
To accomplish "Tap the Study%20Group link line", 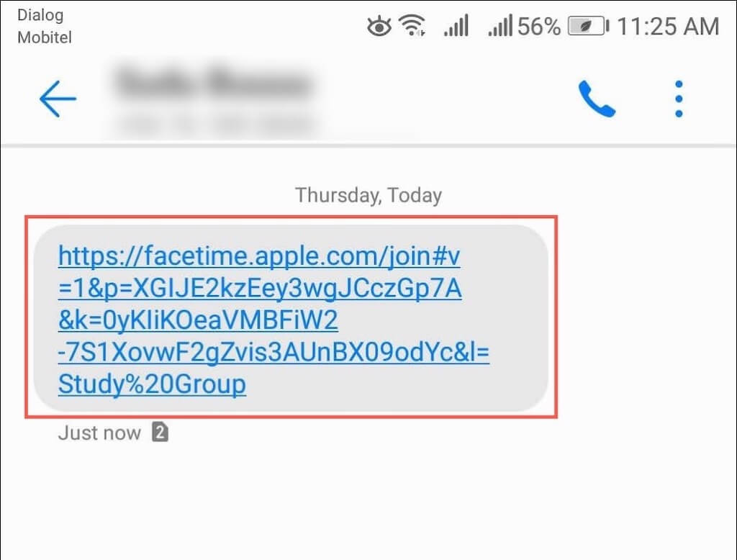I will (152, 384).
